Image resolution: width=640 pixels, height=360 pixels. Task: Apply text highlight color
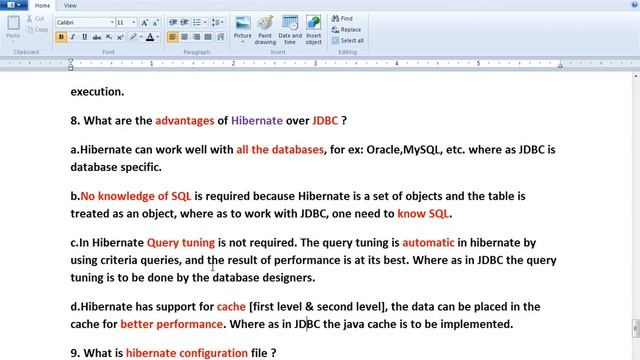click(x=133, y=37)
